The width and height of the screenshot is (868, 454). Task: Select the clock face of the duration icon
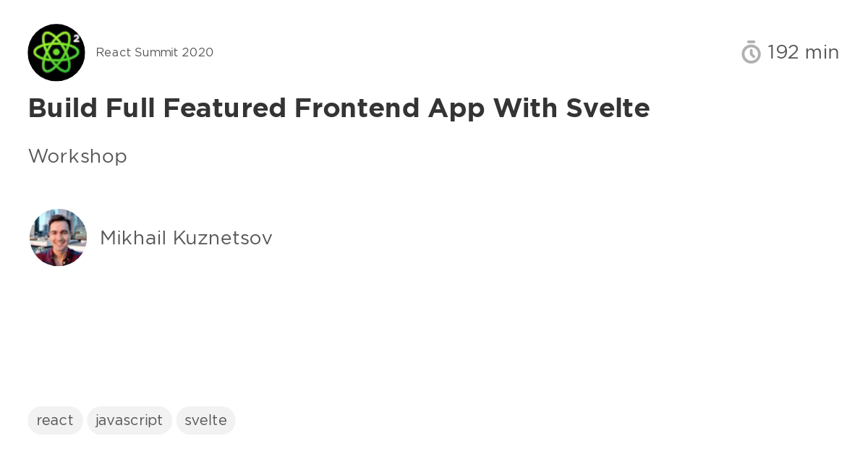(x=751, y=54)
